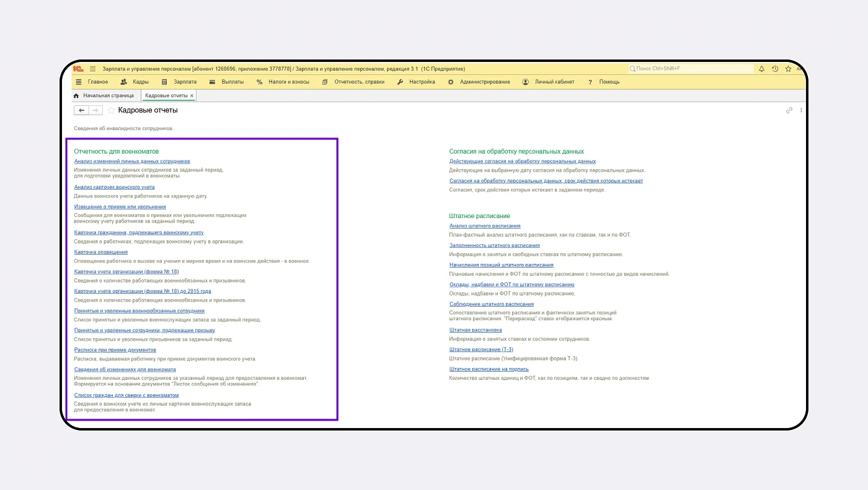868x490 pixels.
Task: Open Расписка при приеме документов link
Action: pos(115,350)
